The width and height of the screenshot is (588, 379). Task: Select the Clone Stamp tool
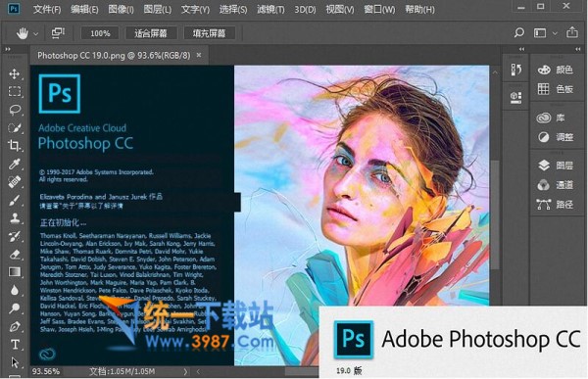tap(15, 217)
